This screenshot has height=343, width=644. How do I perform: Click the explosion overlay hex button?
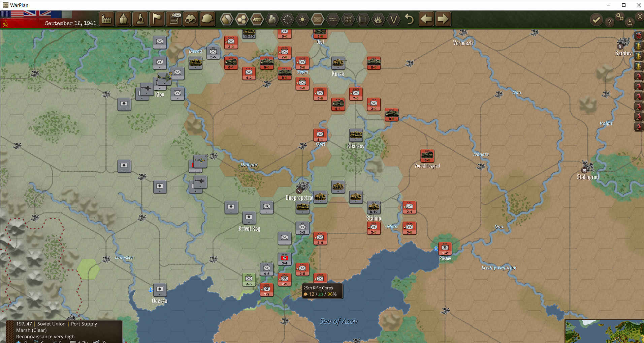(378, 20)
